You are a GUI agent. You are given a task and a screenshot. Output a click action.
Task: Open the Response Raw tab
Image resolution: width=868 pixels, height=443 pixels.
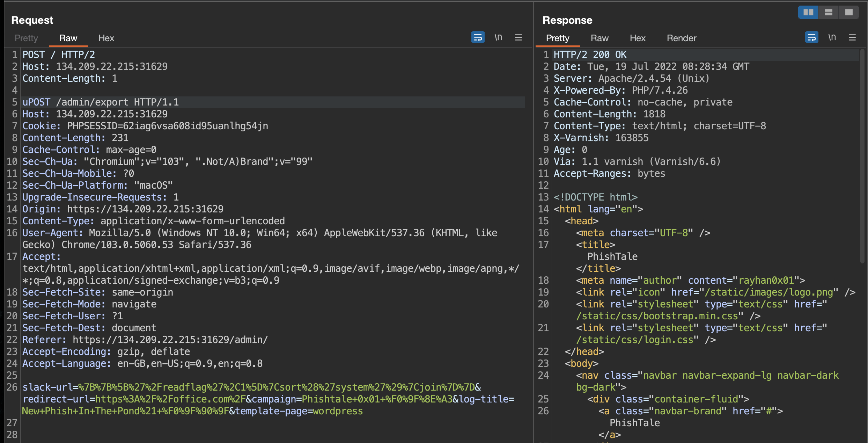coord(599,38)
